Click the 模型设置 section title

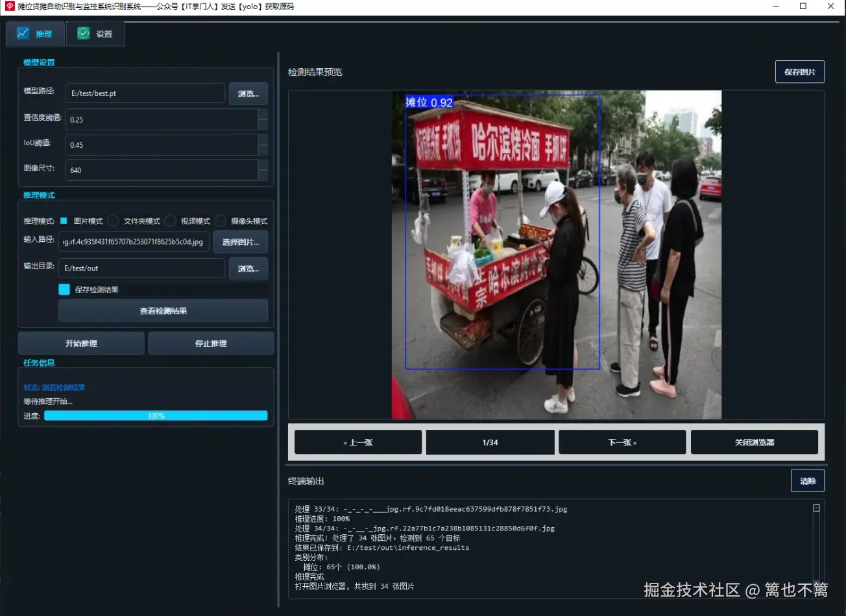39,62
